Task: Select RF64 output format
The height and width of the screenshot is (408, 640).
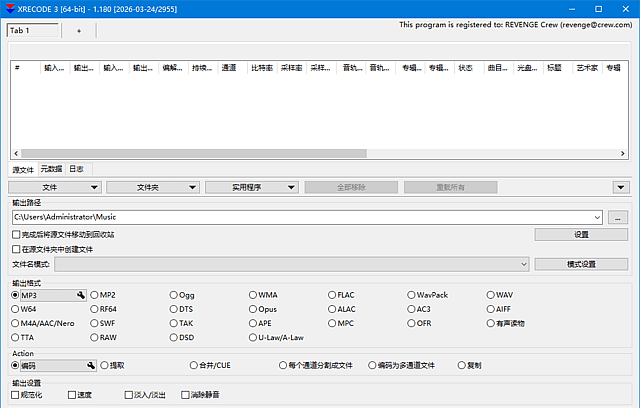Action: click(103, 309)
